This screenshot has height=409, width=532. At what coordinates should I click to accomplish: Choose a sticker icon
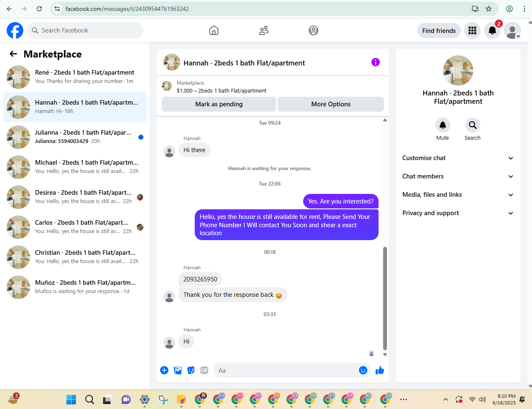coord(191,370)
